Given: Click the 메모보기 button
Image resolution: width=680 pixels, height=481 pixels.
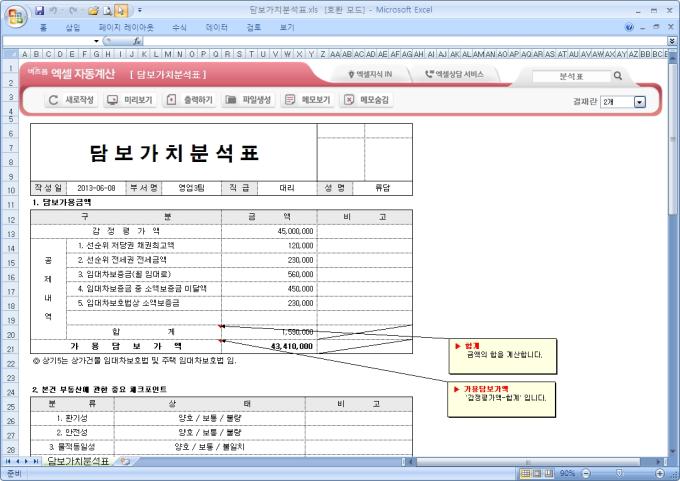Looking at the screenshot, I should (x=308, y=100).
